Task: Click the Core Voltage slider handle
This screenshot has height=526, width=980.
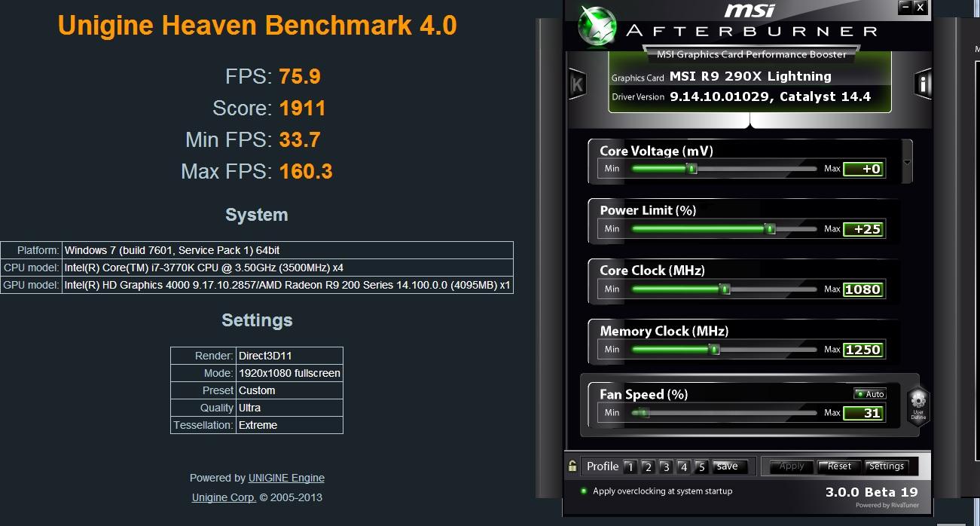Action: pos(691,169)
